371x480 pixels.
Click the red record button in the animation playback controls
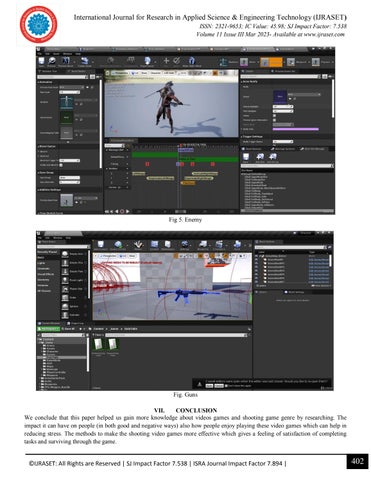[122, 211]
